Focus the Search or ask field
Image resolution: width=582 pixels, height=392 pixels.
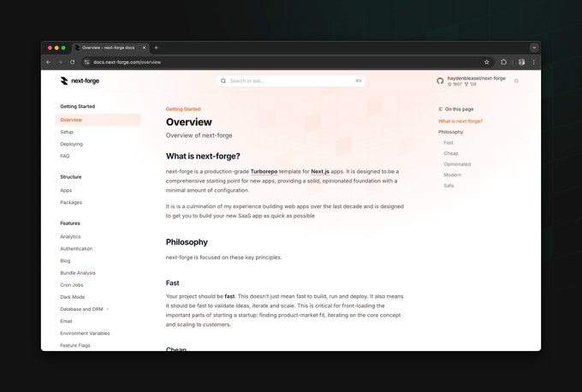tap(291, 81)
